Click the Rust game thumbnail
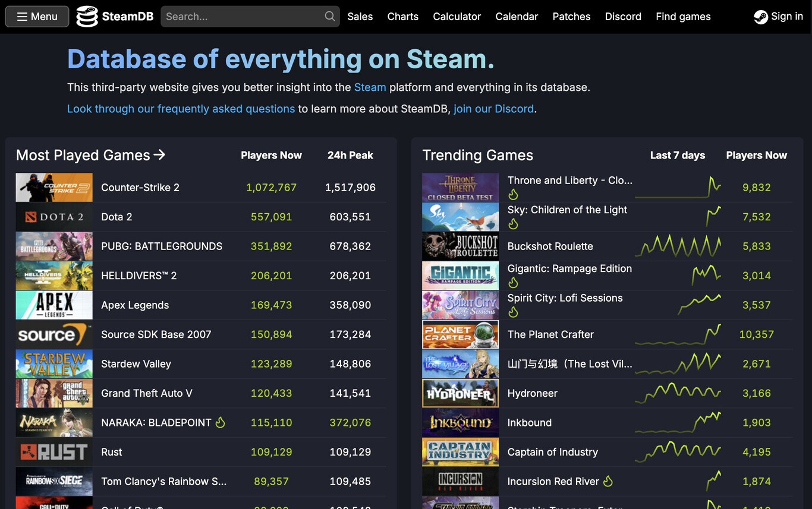Screen dimensions: 812x509 (x=54, y=452)
